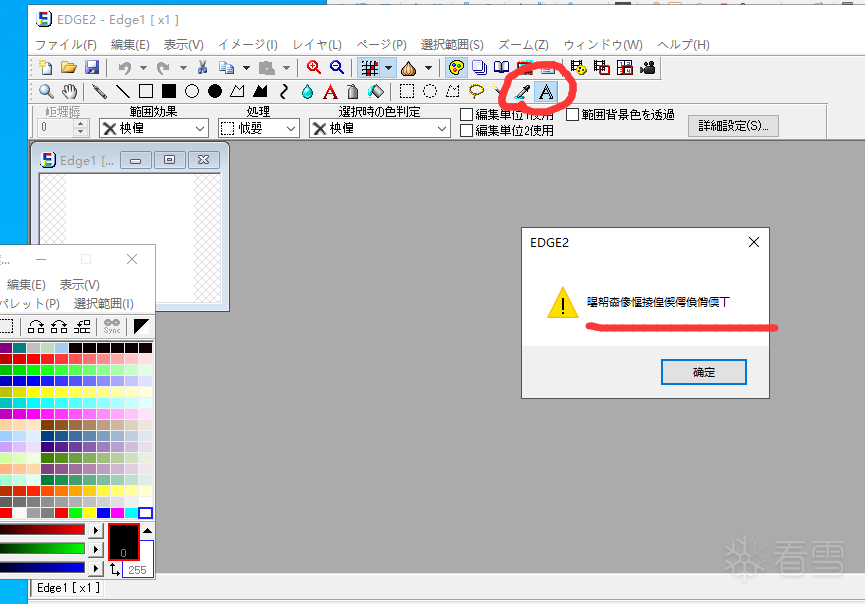Pick the blue-outlined white palette swatch
The image size is (865, 604).
[145, 513]
